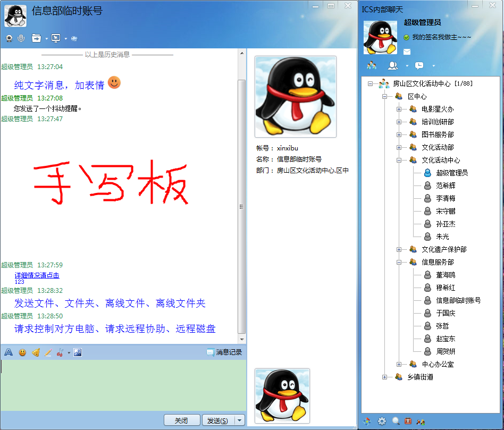Image resolution: width=504 pixels, height=430 pixels.
Task: Open 消息记录 message history
Action: (x=224, y=352)
